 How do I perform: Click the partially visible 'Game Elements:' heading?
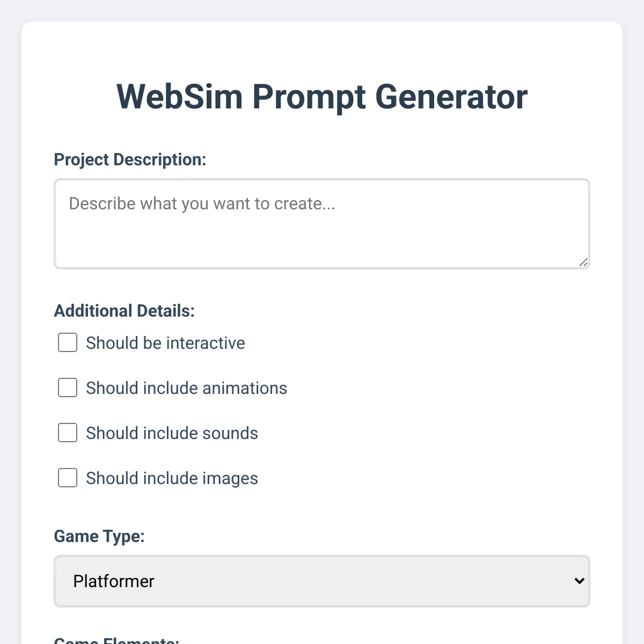coord(117,640)
